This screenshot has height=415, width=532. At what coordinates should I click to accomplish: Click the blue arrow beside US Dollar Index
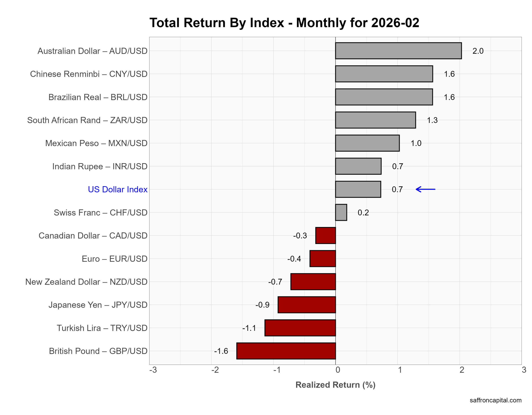(x=425, y=189)
